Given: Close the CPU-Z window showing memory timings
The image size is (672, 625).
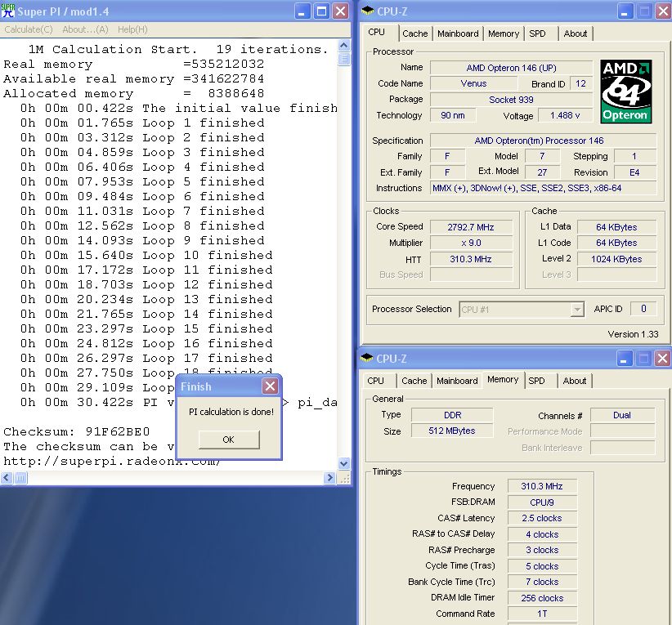Looking at the screenshot, I should (662, 359).
